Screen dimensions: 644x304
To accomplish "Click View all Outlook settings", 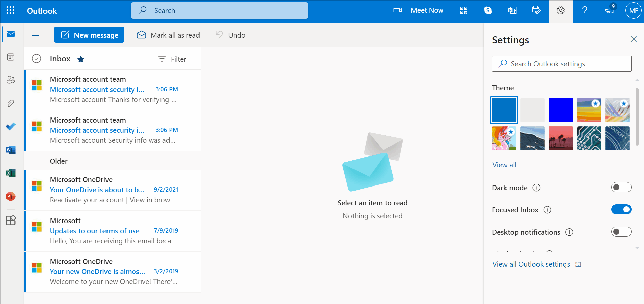I will point(532,264).
